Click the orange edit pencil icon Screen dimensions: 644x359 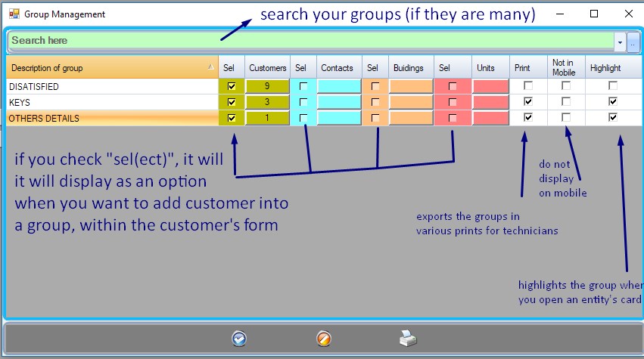(324, 339)
